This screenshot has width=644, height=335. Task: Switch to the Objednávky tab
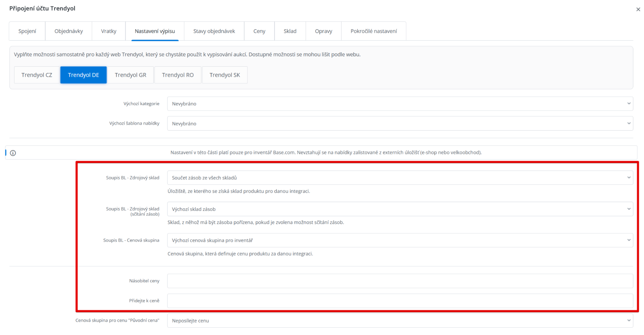click(69, 31)
